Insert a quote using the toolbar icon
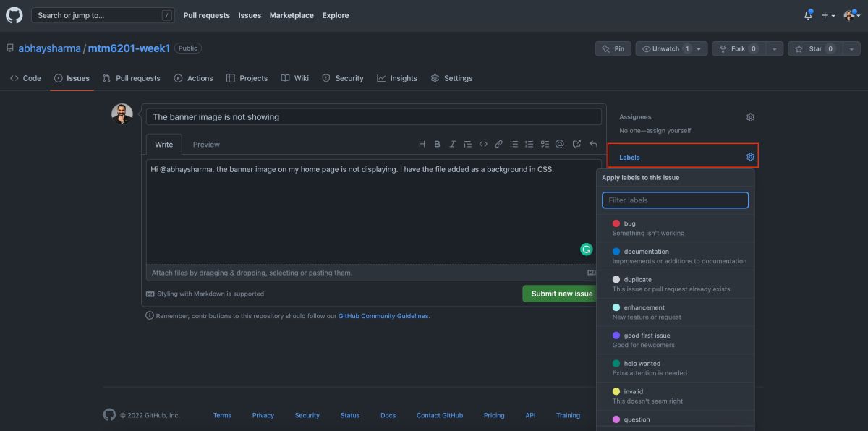Screen dimensions: 868x431 pyautogui.click(x=468, y=144)
